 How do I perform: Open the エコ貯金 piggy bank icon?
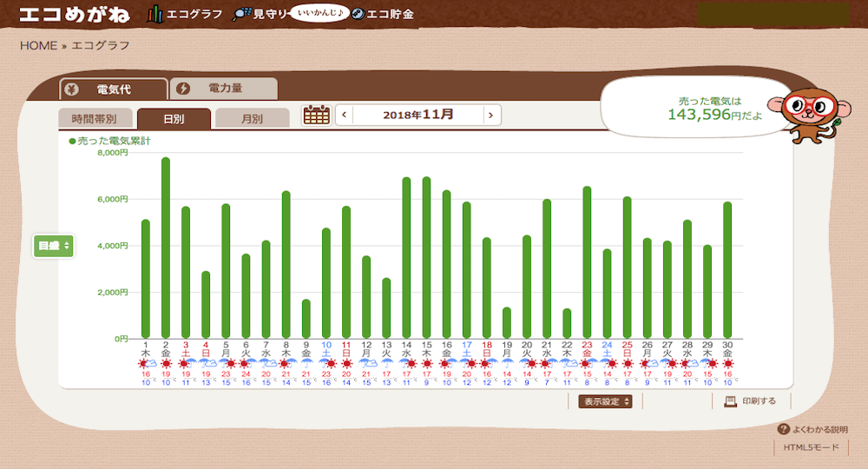pyautogui.click(x=358, y=15)
